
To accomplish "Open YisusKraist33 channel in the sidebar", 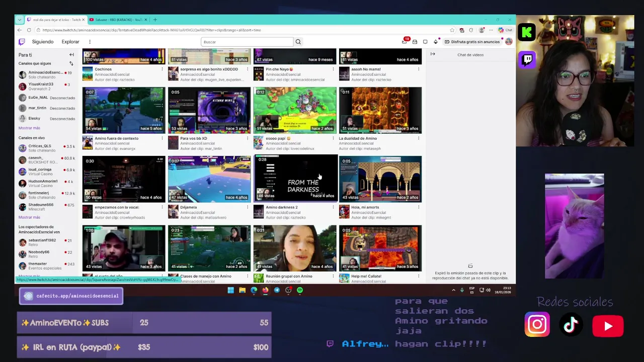I will tap(46, 86).
